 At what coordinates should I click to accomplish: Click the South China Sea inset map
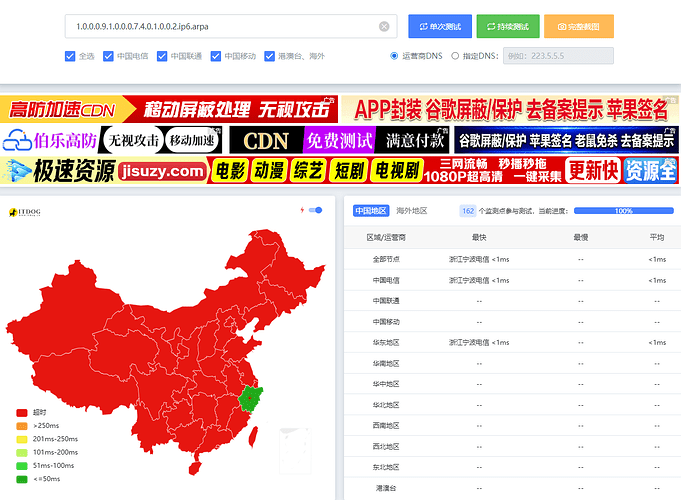pos(295,451)
